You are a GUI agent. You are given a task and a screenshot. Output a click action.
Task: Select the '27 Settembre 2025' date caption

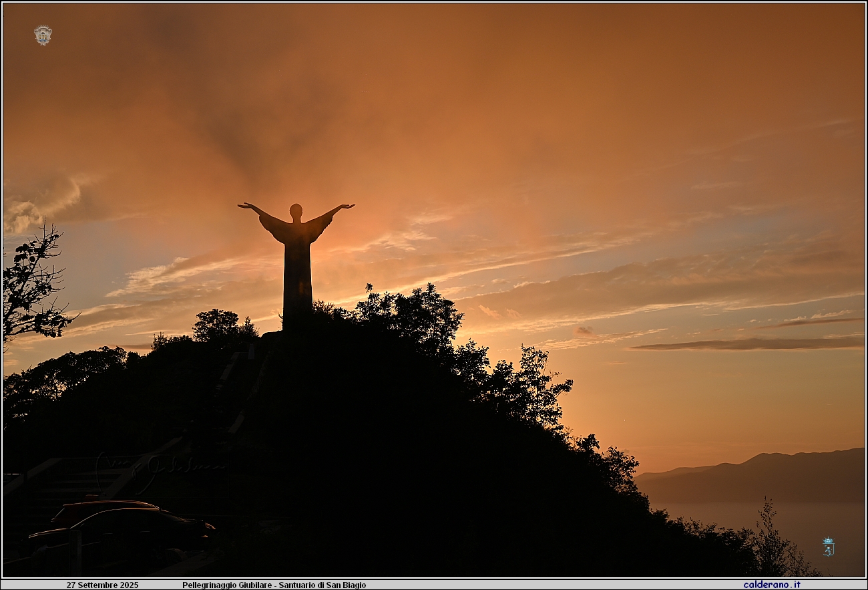coord(102,585)
